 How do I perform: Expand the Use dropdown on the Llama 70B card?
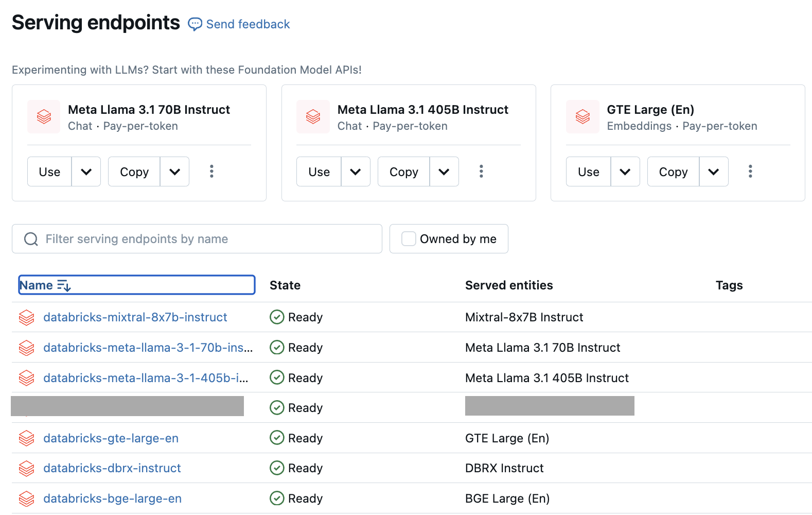tap(86, 171)
